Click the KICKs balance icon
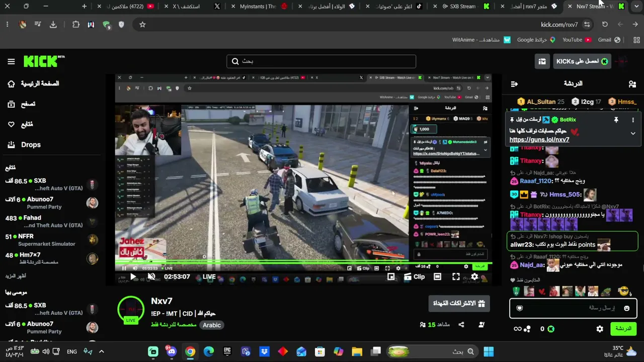 [551, 329]
